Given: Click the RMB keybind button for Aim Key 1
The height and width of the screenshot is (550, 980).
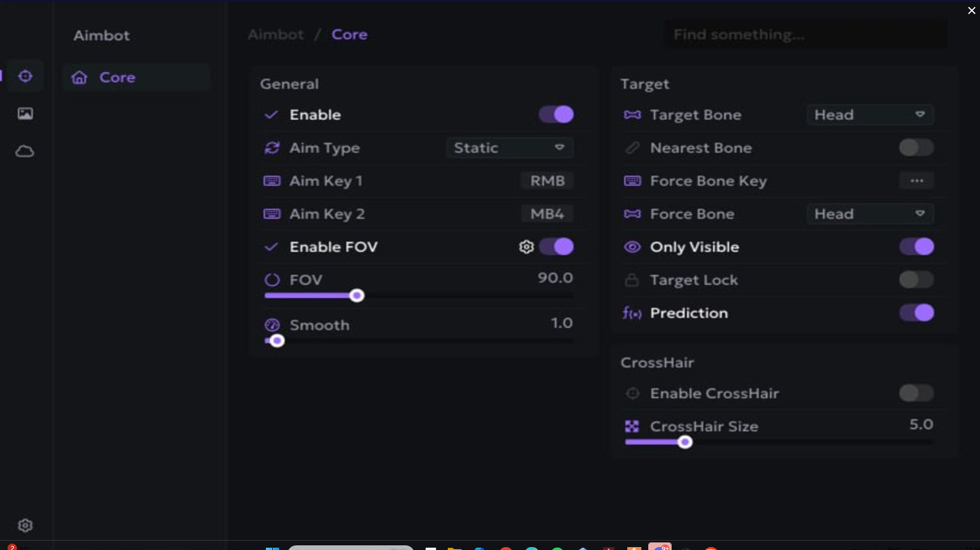Looking at the screenshot, I should tap(546, 181).
